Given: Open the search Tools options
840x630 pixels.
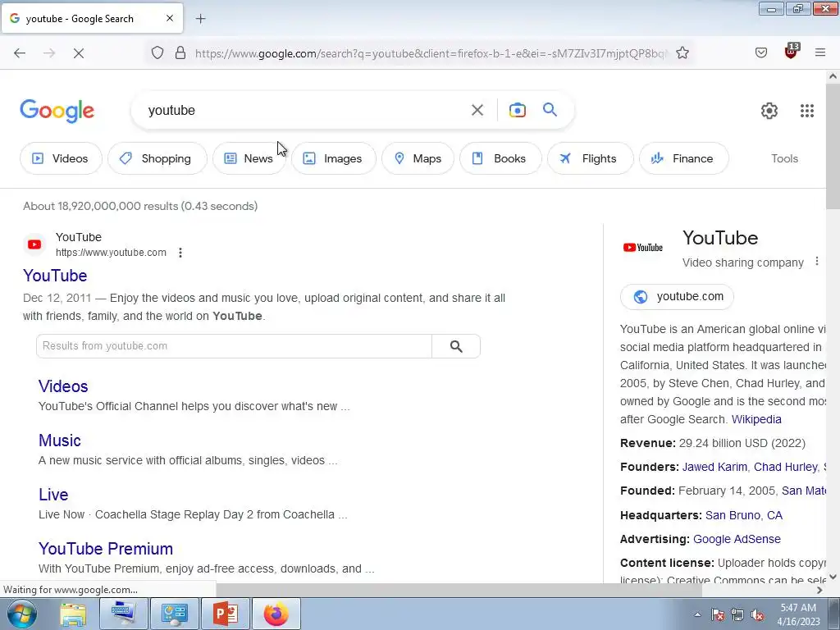Looking at the screenshot, I should pos(784,158).
